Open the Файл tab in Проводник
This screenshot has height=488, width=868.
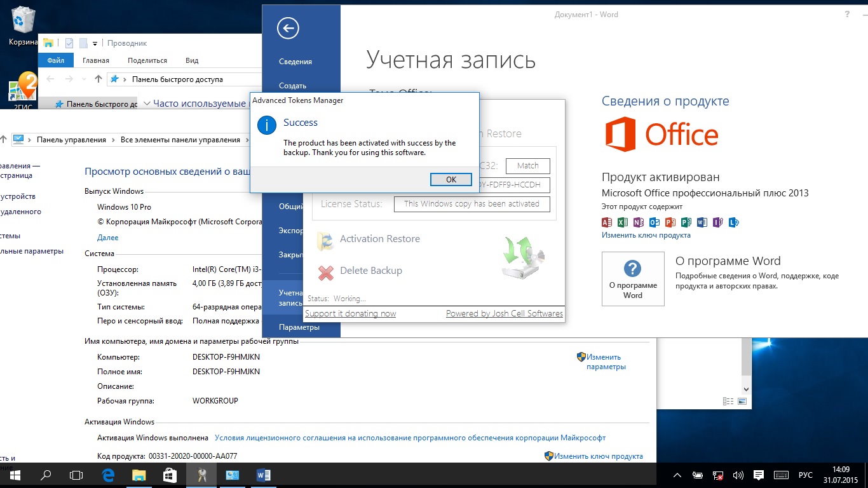click(56, 60)
